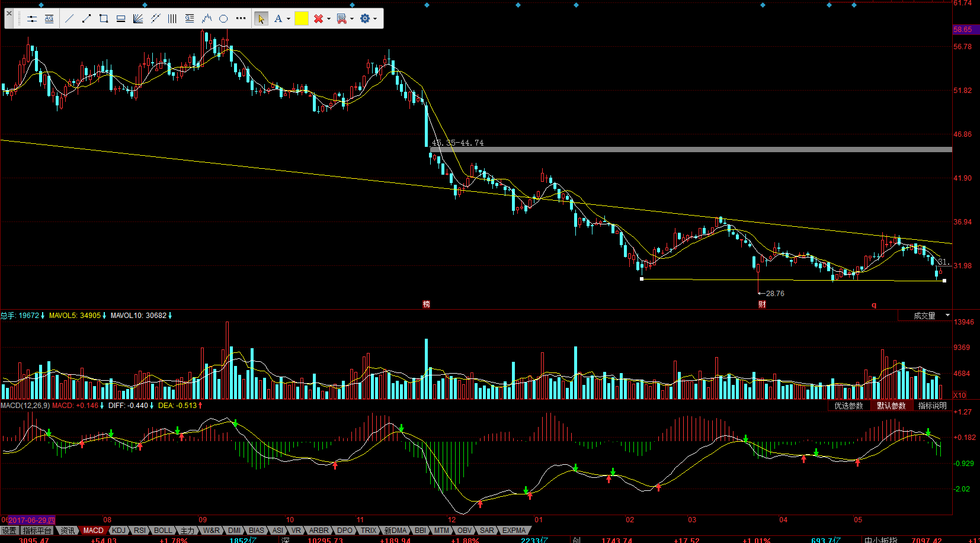Select the TRIX indicator tab
Viewport: 980px width, 543px height.
[x=369, y=531]
